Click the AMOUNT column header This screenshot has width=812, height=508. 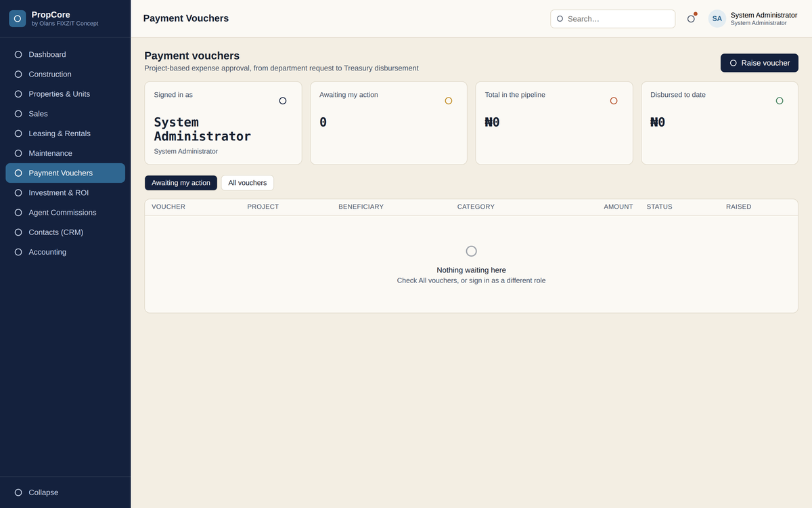[618, 207]
